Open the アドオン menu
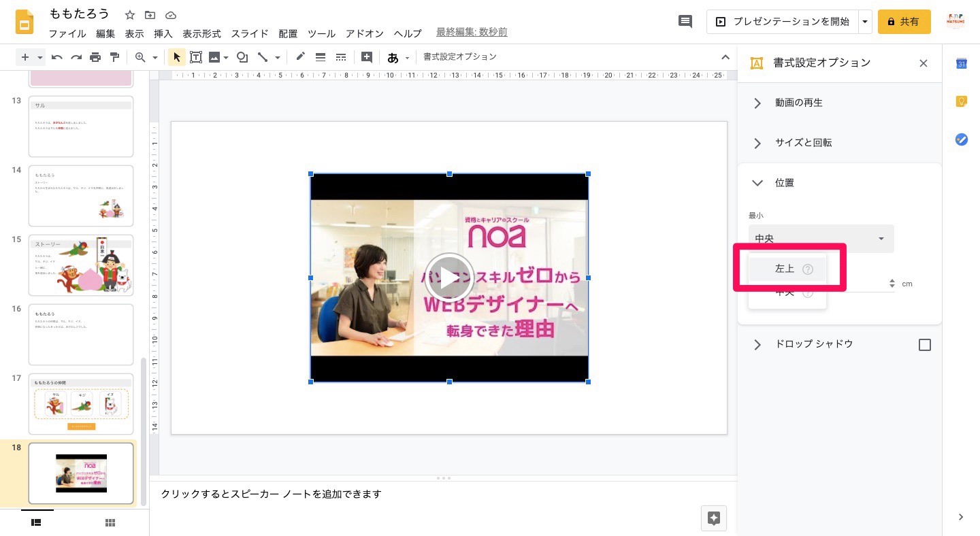Screen dimensions: 980x536 (365, 33)
